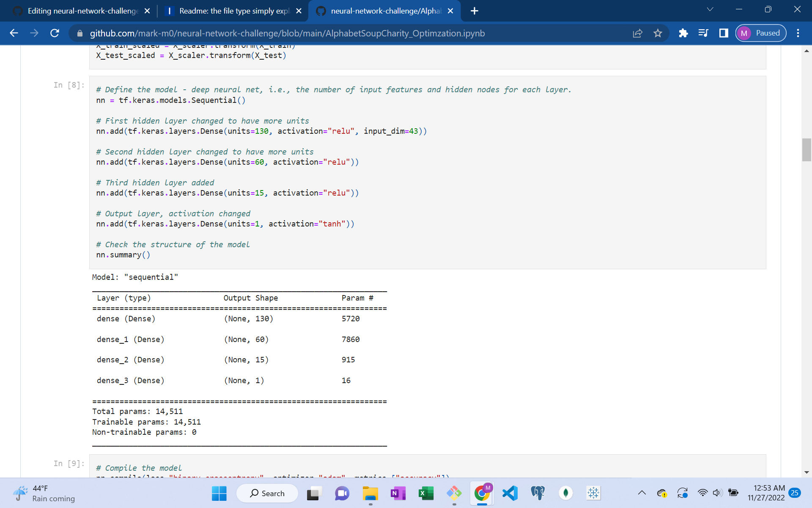Open Visual Studio Code from the taskbar
This screenshot has width=812, height=508.
pos(510,493)
